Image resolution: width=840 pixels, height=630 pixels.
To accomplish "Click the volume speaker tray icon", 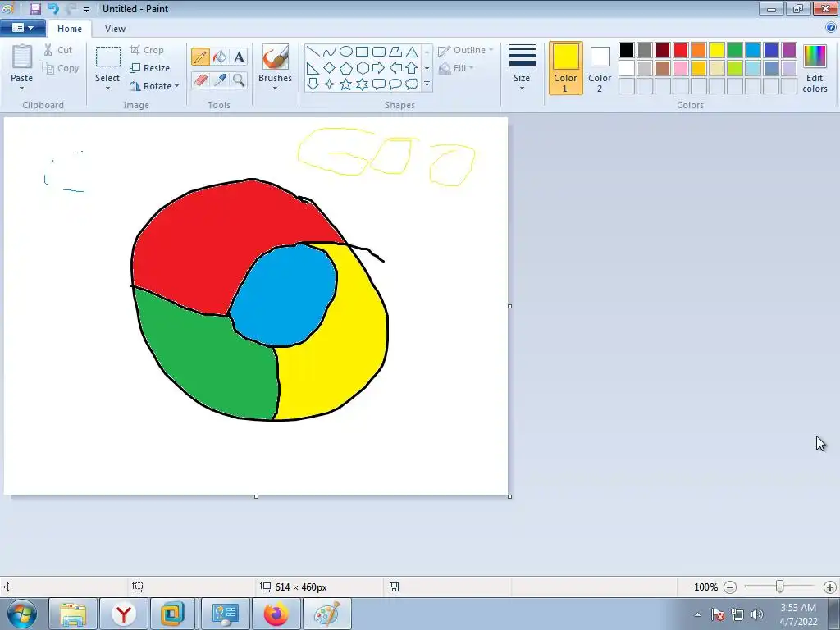I will click(x=757, y=614).
